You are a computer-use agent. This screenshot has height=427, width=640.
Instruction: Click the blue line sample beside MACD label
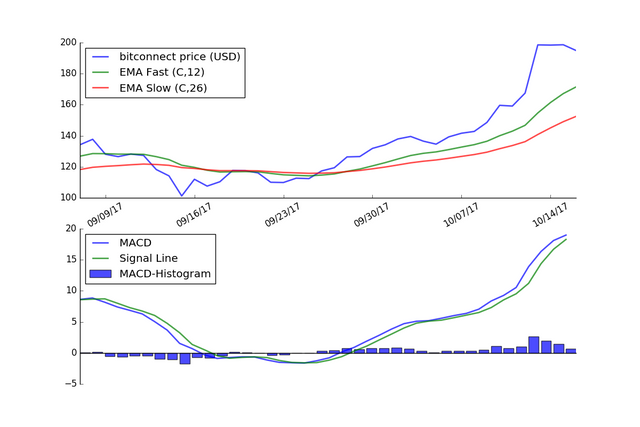101,243
